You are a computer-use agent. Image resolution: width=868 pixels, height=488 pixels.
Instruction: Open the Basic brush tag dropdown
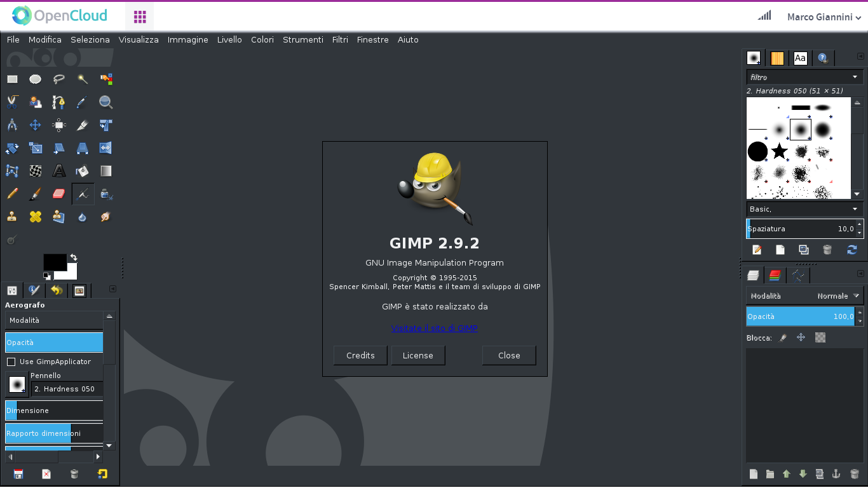pos(804,209)
